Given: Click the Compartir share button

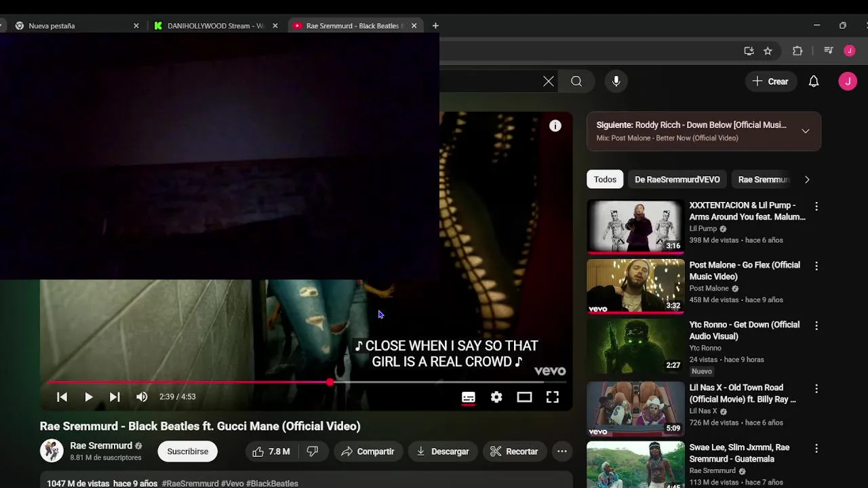Looking at the screenshot, I should (x=368, y=451).
